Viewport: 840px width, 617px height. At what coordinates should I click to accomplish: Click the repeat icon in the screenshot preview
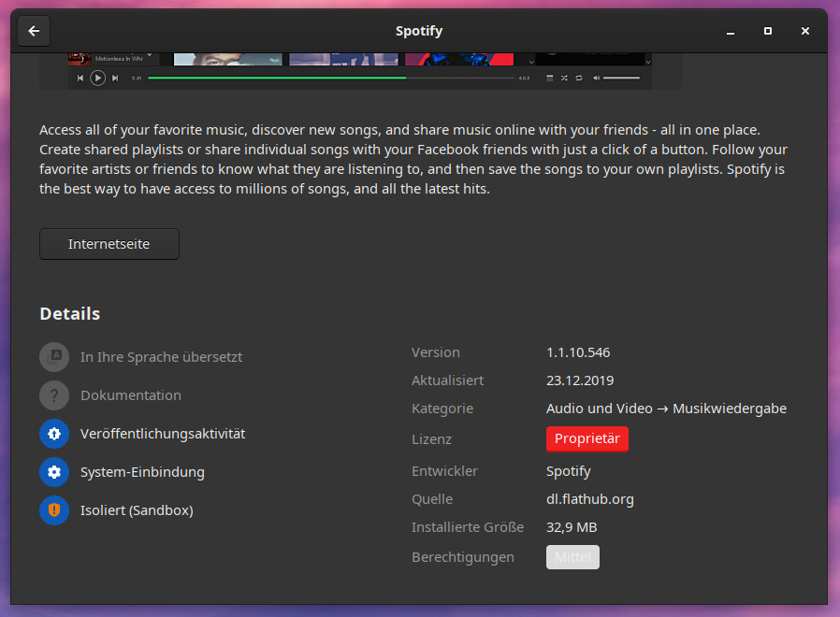[579, 79]
